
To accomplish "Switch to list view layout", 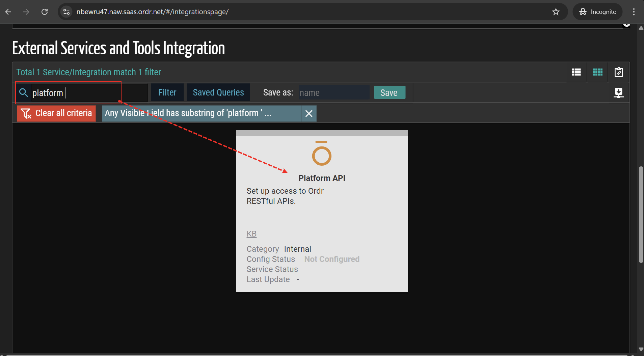I will 576,72.
